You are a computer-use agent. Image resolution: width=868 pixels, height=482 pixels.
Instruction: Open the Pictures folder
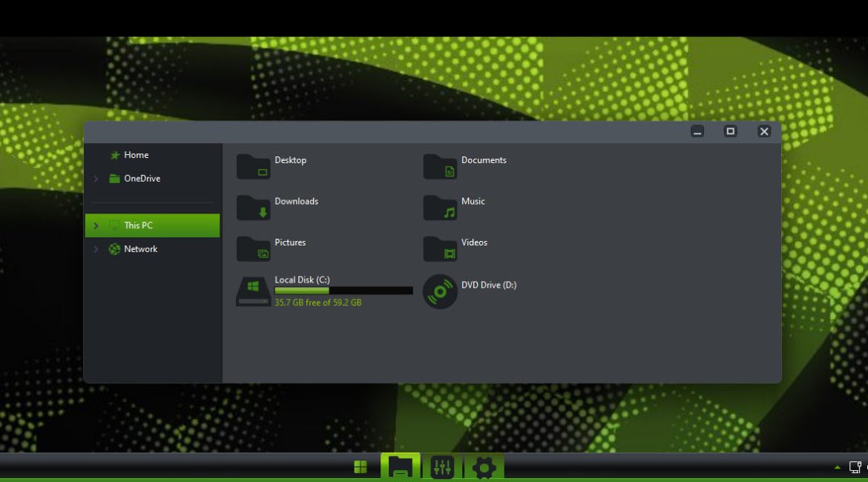click(254, 249)
